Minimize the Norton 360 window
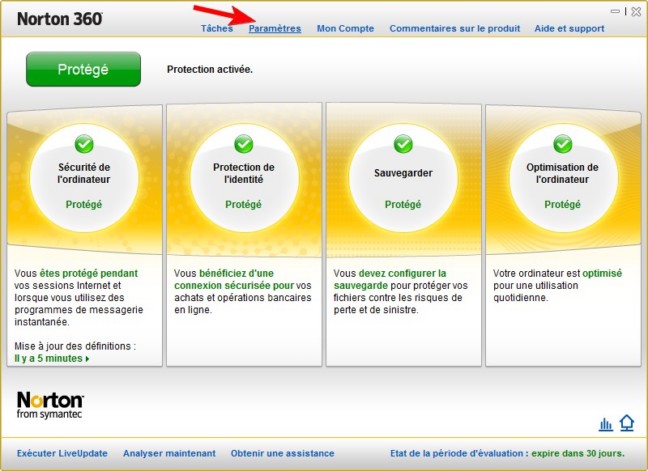Image resolution: width=648 pixels, height=471 pixels. 615,12
